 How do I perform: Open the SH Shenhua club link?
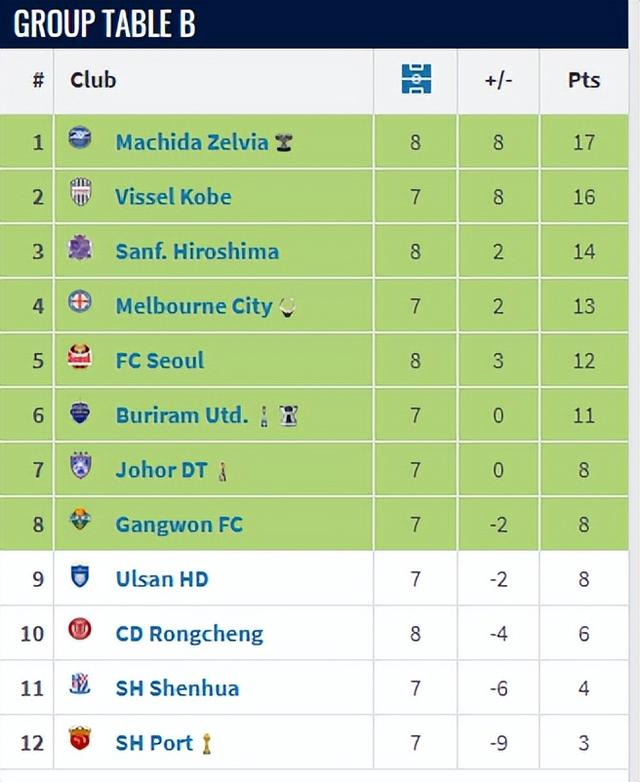pyautogui.click(x=177, y=688)
